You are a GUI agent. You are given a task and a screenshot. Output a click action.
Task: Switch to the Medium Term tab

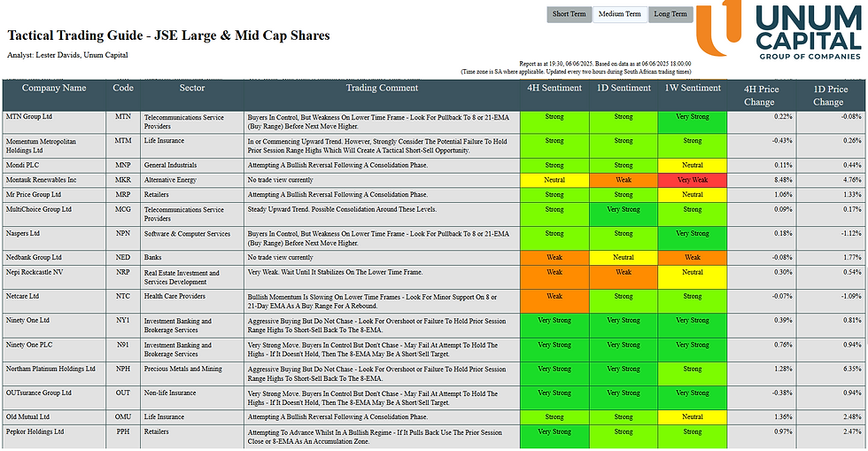pyautogui.click(x=619, y=14)
